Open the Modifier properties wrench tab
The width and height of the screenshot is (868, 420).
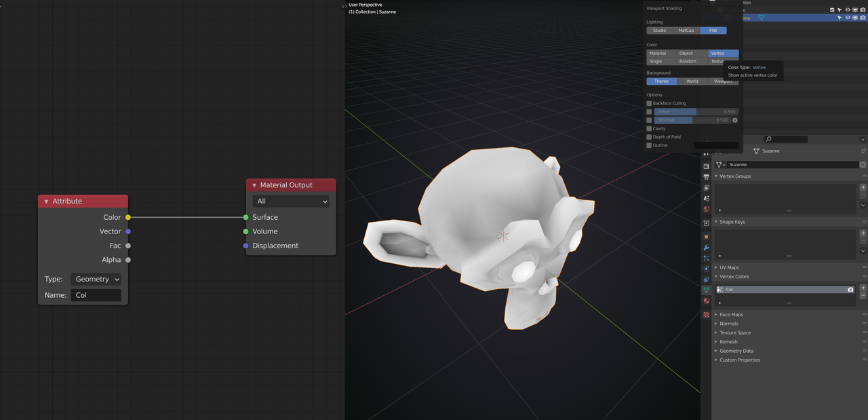[x=706, y=248]
